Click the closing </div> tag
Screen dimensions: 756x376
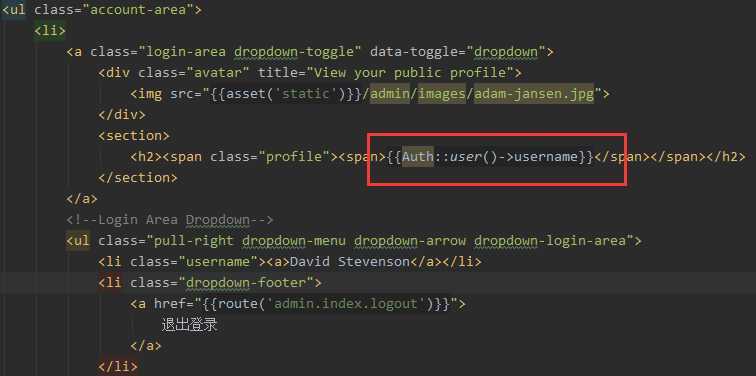point(122,115)
